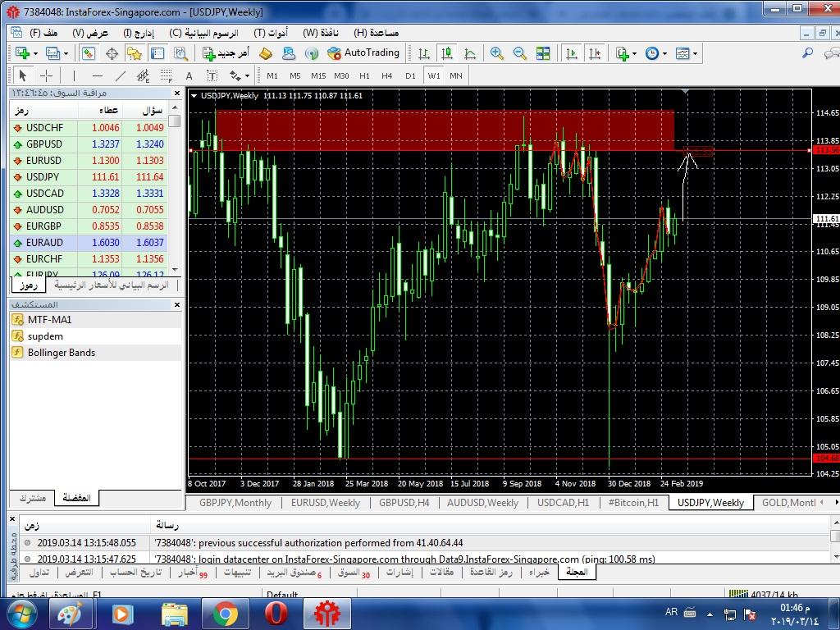Zoom in on the chart
The width and height of the screenshot is (840, 630).
pyautogui.click(x=496, y=53)
